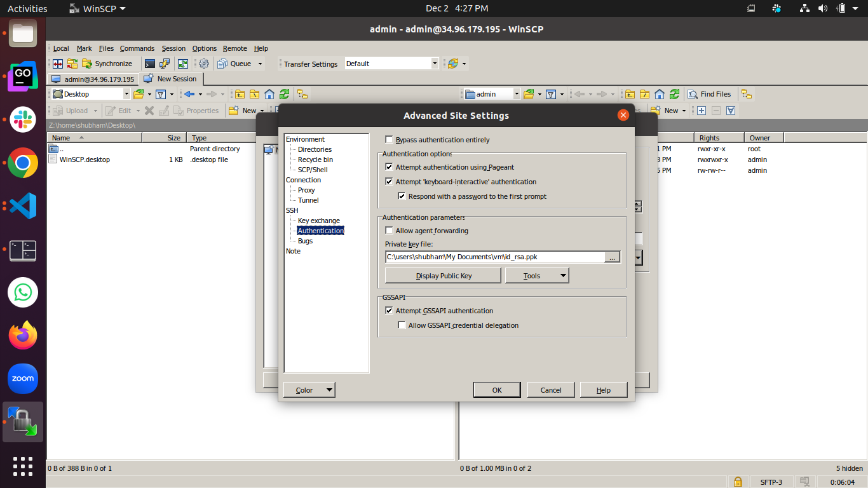Enable Bypass authentication entirely checkbox
868x488 pixels.
click(389, 140)
